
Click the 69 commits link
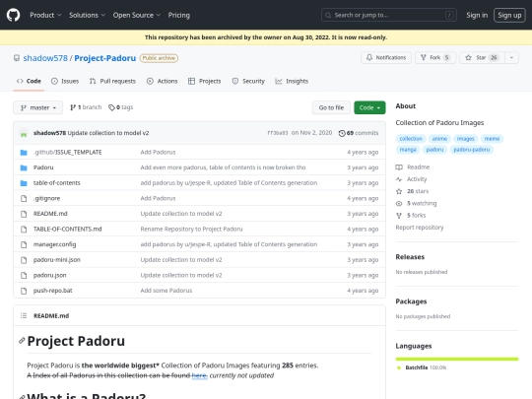359,133
